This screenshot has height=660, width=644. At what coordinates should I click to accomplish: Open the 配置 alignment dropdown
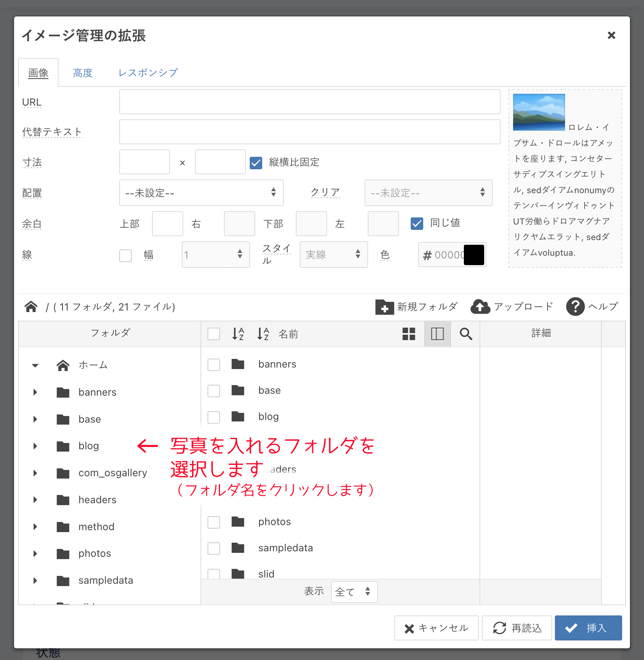point(201,193)
